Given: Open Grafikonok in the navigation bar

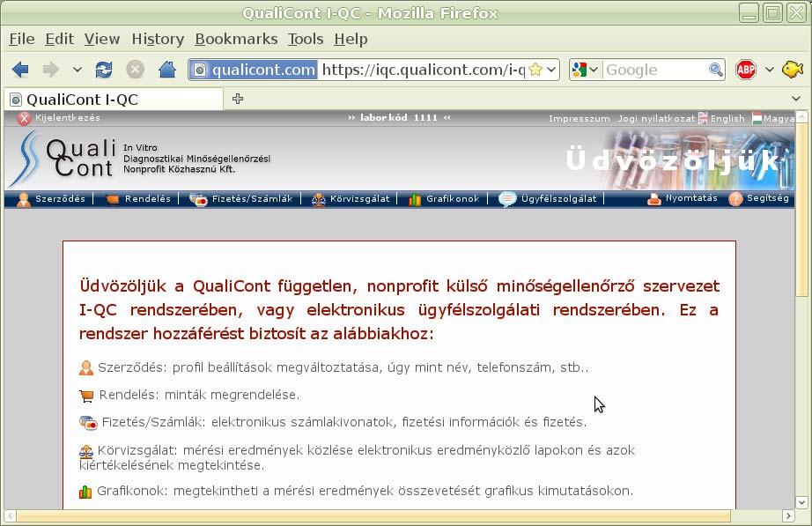Looking at the screenshot, I should coord(453,198).
